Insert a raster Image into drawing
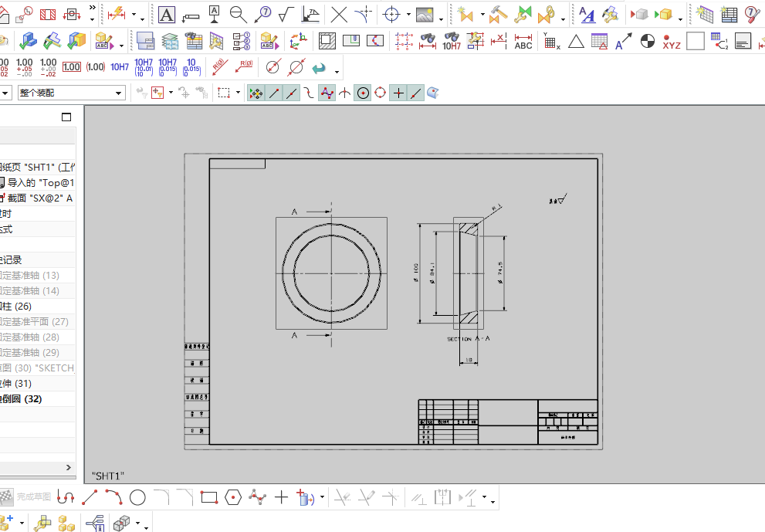This screenshot has height=532, width=765. [x=425, y=15]
